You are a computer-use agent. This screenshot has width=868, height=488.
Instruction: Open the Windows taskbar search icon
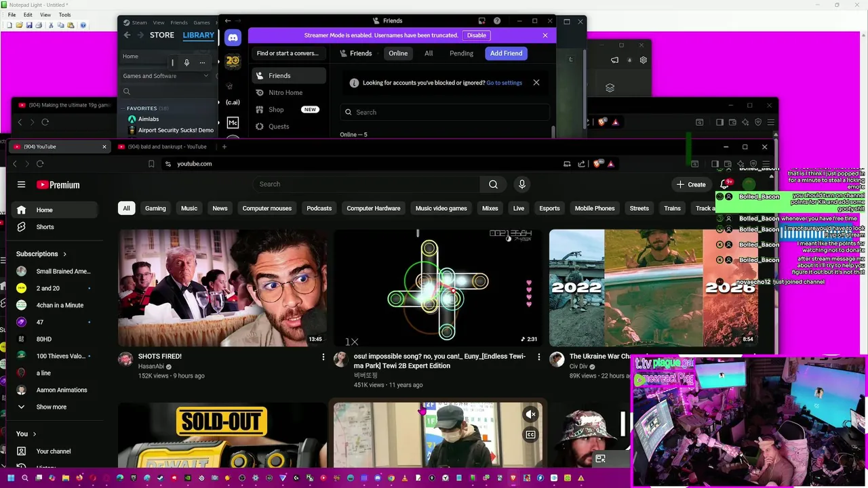pos(25,478)
